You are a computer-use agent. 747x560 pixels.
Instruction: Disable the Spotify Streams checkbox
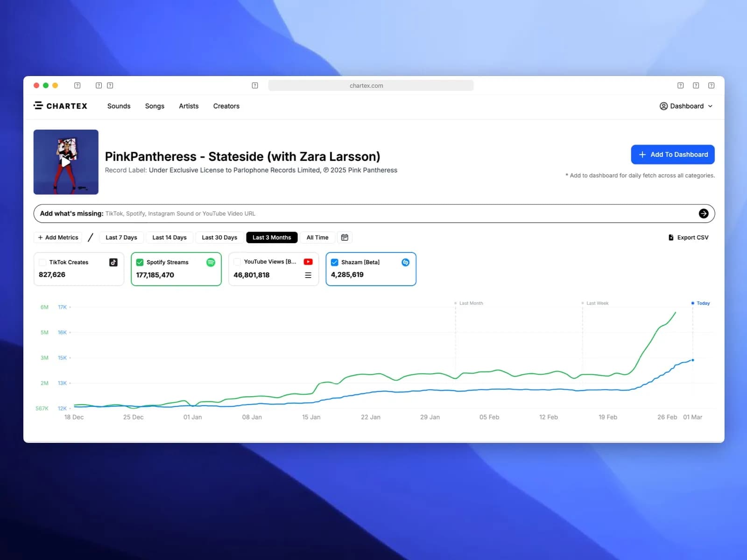(x=140, y=262)
